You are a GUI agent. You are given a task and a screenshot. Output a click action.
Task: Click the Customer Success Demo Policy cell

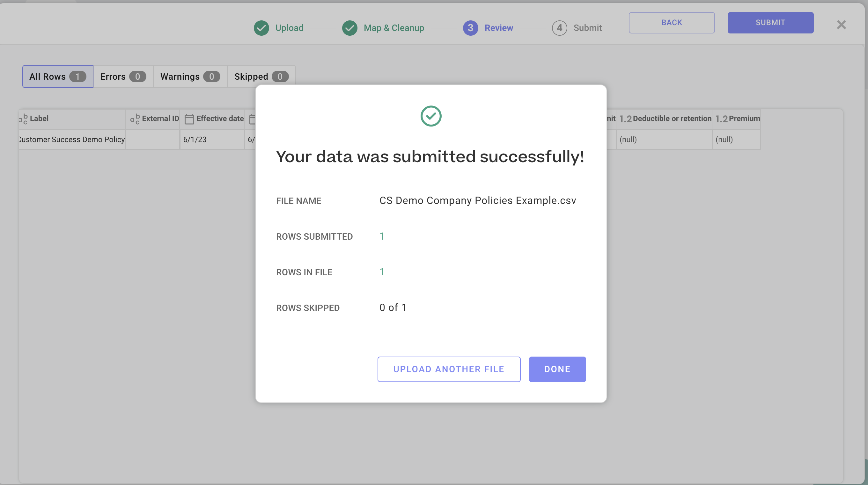point(72,140)
